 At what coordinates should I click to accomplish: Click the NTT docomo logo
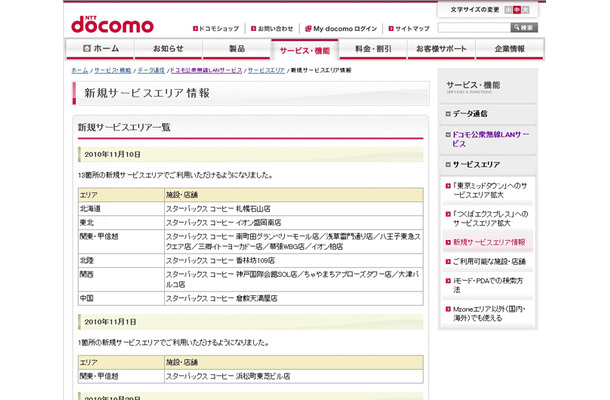112,25
